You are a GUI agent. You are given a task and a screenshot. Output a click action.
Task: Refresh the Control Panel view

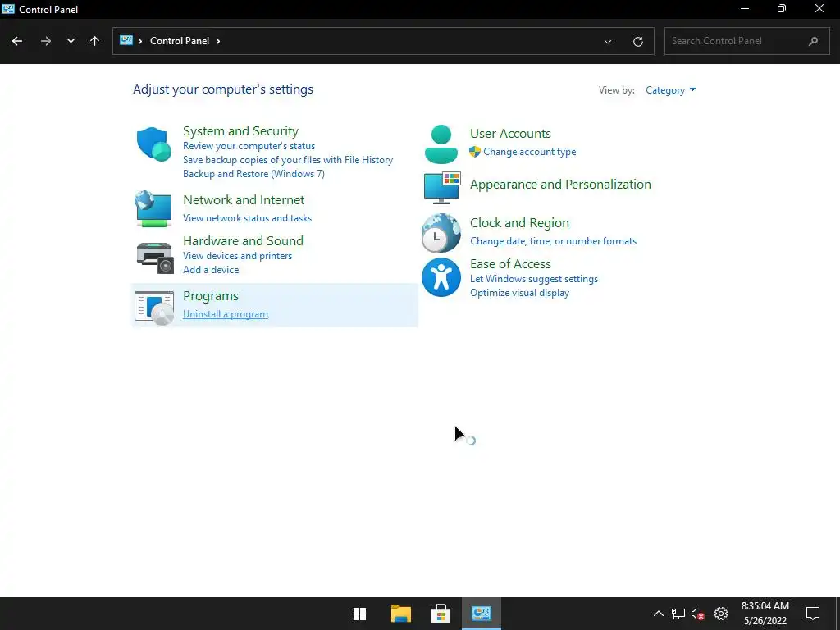click(x=637, y=41)
